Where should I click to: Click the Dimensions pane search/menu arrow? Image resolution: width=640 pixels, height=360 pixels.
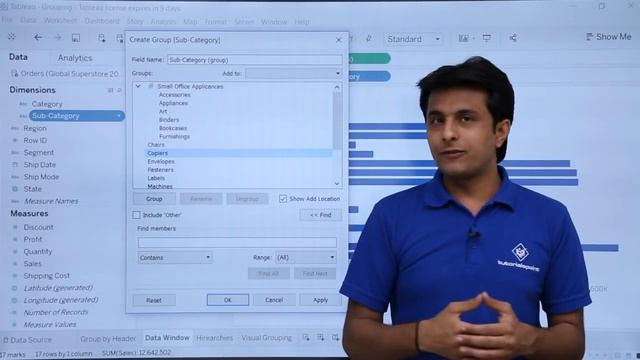[x=119, y=90]
